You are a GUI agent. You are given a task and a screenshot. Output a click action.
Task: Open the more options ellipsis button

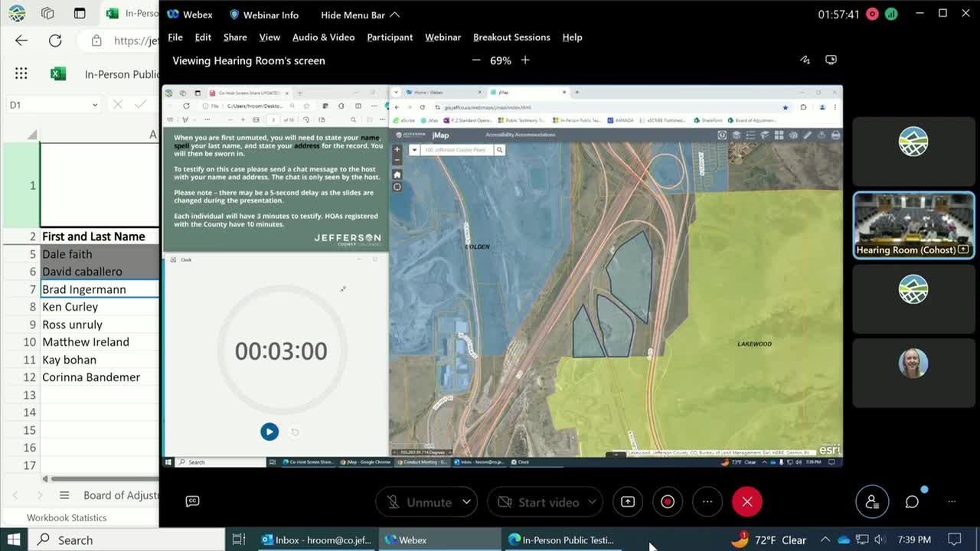tap(707, 502)
